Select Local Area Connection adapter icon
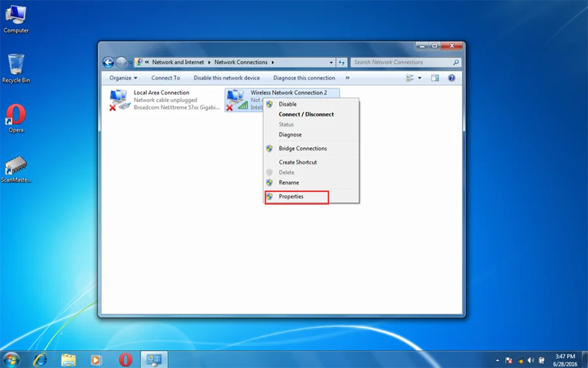The width and height of the screenshot is (588, 368). 120,100
